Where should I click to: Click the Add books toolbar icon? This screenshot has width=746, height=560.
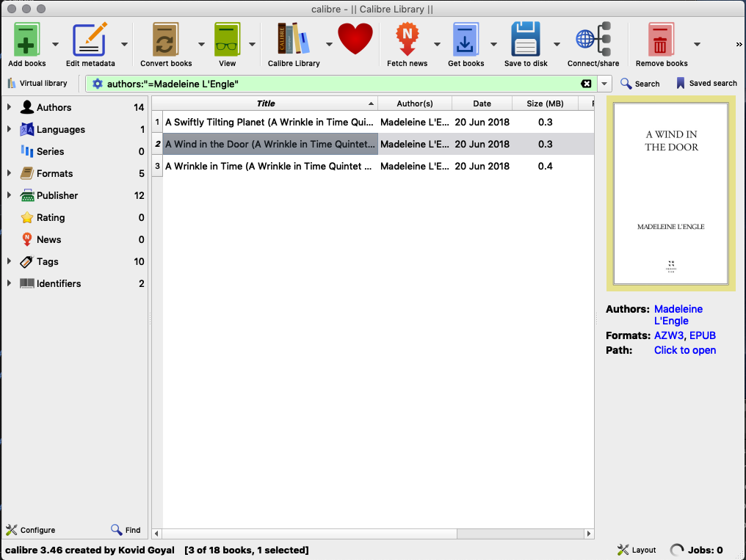click(26, 40)
